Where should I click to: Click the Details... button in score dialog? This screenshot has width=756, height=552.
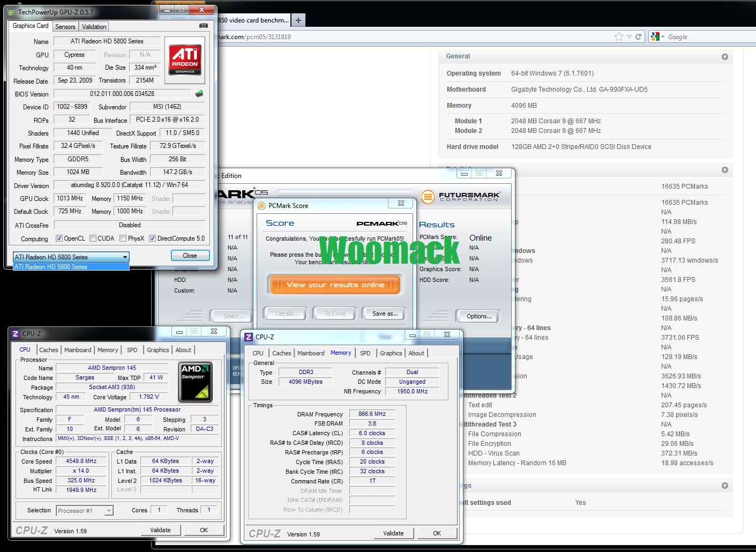287,314
